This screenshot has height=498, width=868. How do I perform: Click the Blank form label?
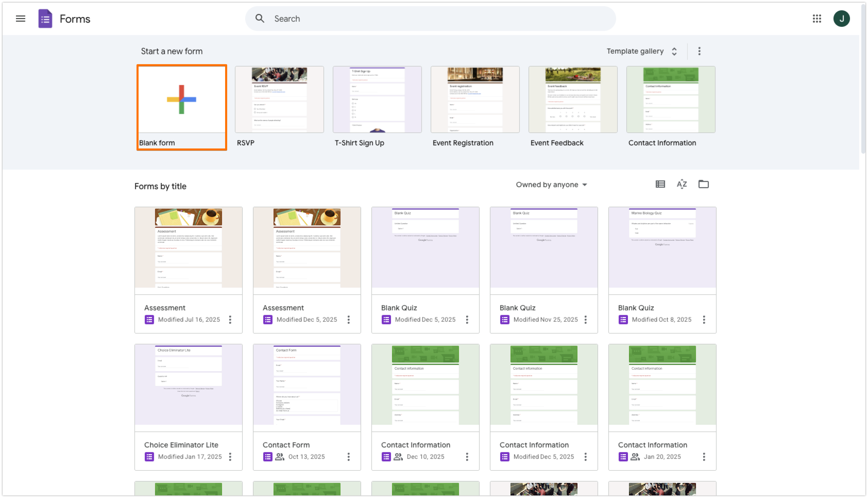point(157,143)
